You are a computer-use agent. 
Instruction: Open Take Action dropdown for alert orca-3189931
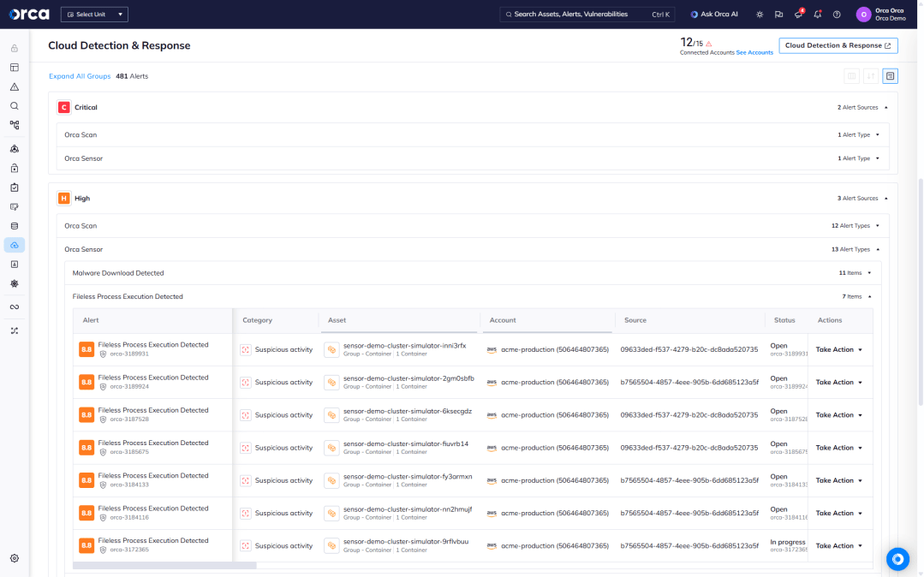pyautogui.click(x=838, y=349)
